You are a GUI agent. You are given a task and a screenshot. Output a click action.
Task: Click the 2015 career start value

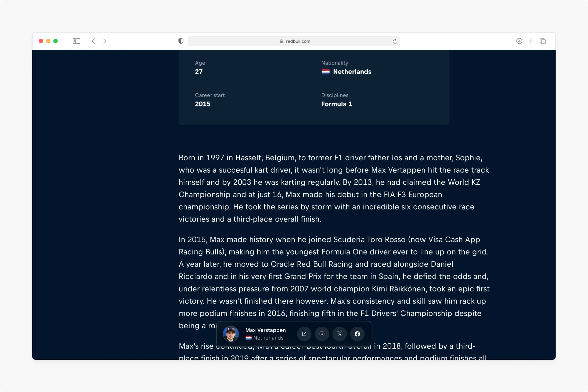tap(203, 104)
